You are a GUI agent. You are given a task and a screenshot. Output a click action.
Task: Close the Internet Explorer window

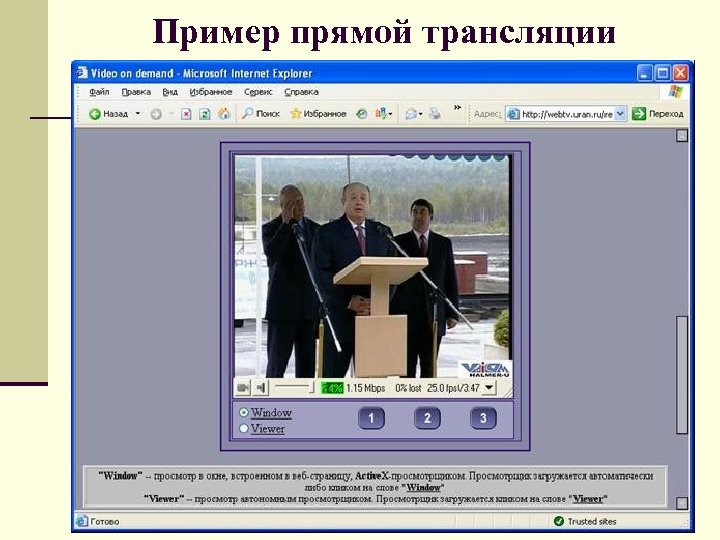coord(680,73)
